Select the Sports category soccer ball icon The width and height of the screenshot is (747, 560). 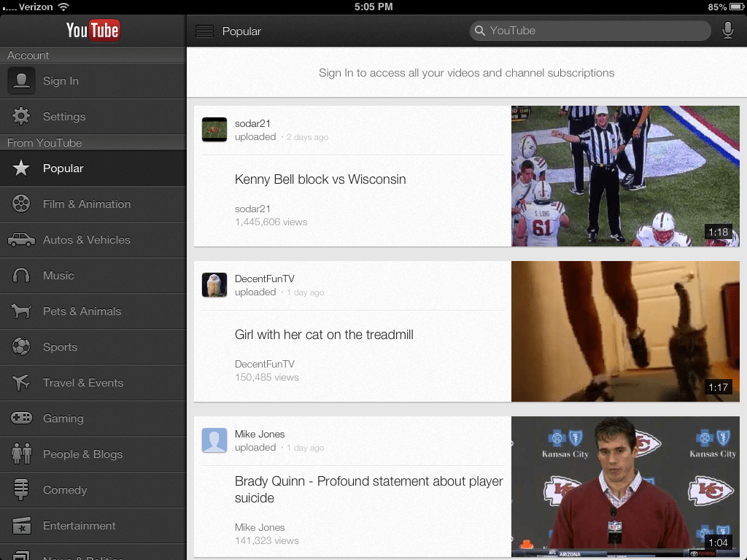21,347
